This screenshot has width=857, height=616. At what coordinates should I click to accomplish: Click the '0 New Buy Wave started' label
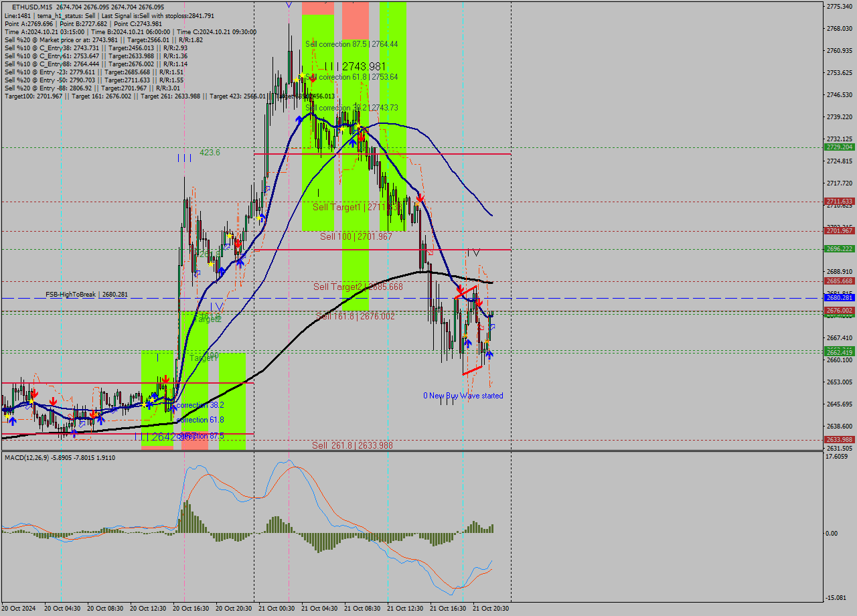click(463, 396)
